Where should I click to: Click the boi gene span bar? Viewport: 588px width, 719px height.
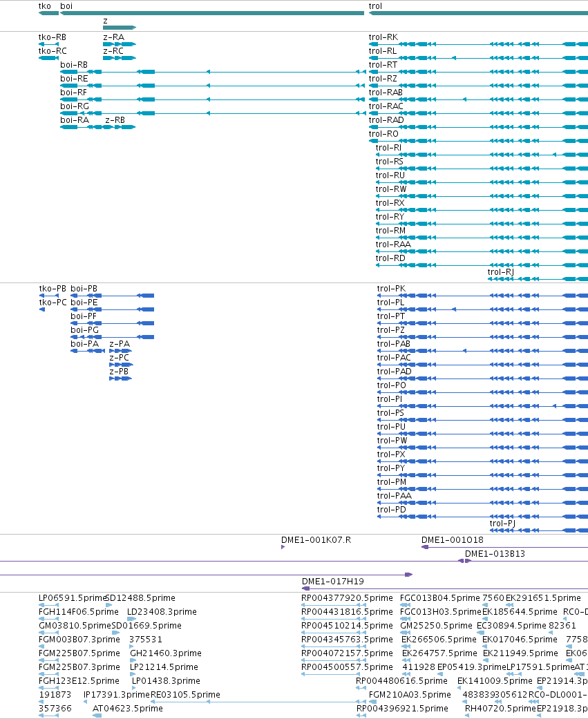pyautogui.click(x=212, y=13)
